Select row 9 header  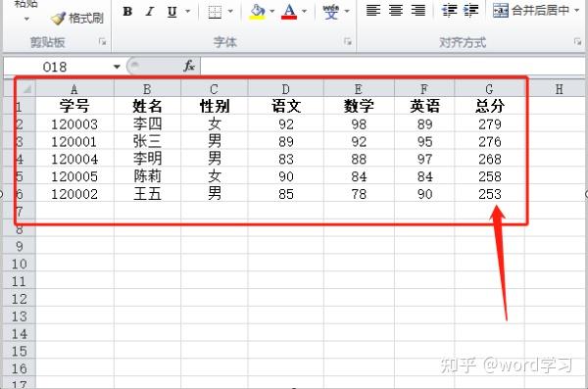[20, 247]
